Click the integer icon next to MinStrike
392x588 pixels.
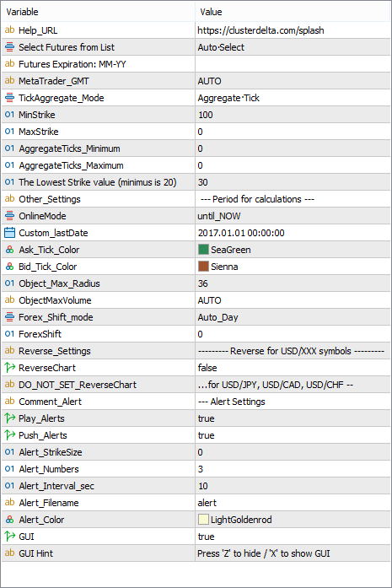(x=10, y=115)
